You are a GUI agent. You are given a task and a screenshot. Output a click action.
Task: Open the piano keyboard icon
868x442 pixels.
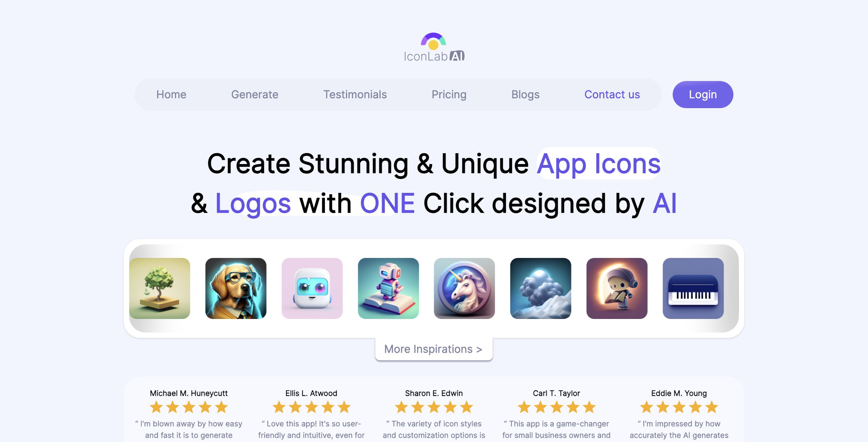pos(693,288)
